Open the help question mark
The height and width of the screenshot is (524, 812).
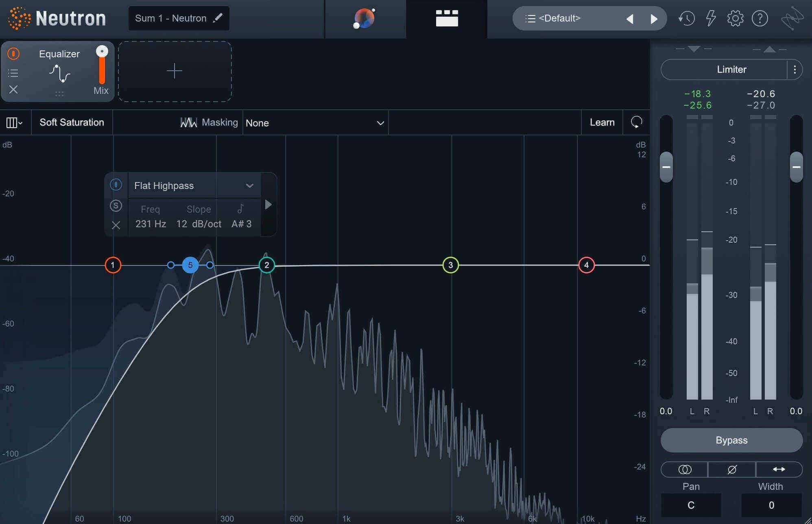pyautogui.click(x=760, y=18)
